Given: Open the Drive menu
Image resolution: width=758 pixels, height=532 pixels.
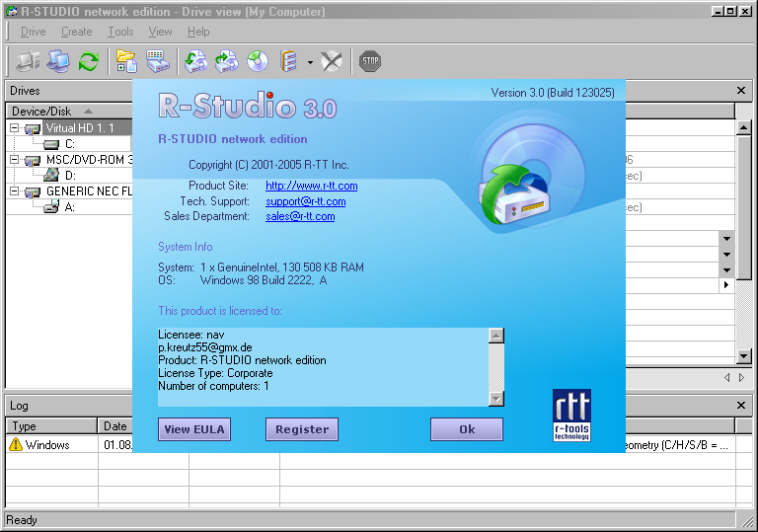Looking at the screenshot, I should [x=33, y=32].
